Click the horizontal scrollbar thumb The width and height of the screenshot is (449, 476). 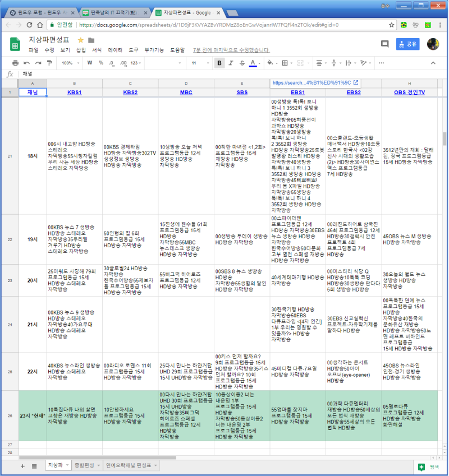[98, 457]
